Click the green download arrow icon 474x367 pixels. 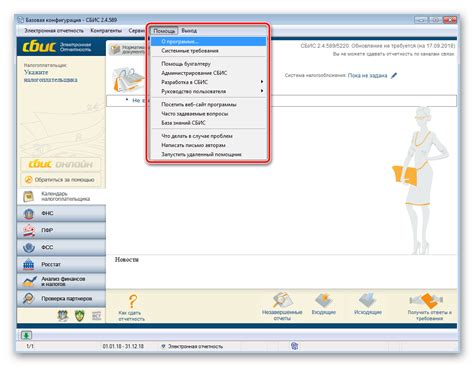click(x=26, y=335)
